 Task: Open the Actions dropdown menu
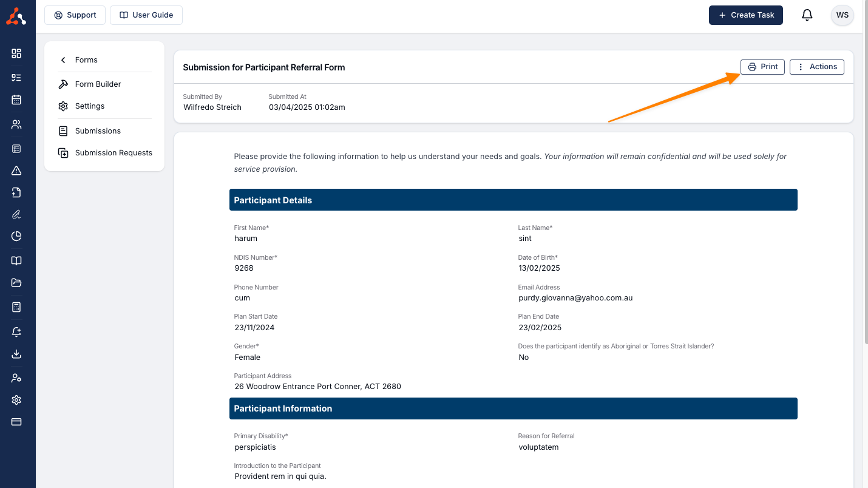816,67
